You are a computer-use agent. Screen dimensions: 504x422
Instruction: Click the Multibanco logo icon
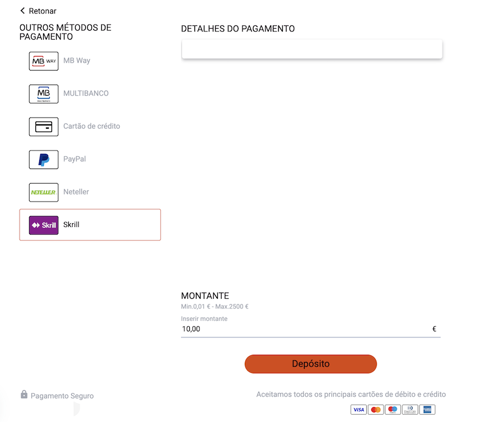point(44,94)
